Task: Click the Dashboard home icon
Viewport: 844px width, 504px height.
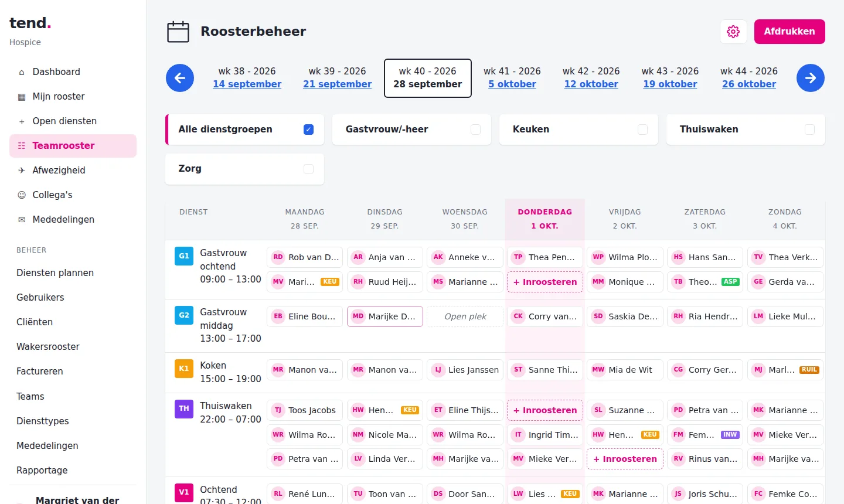Action: 22,72
